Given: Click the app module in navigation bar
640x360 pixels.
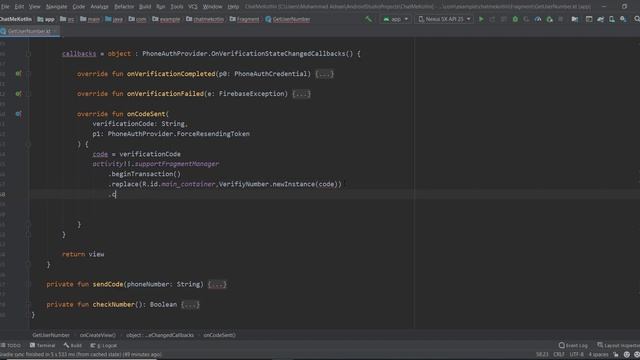Looking at the screenshot, I should pos(46,19).
